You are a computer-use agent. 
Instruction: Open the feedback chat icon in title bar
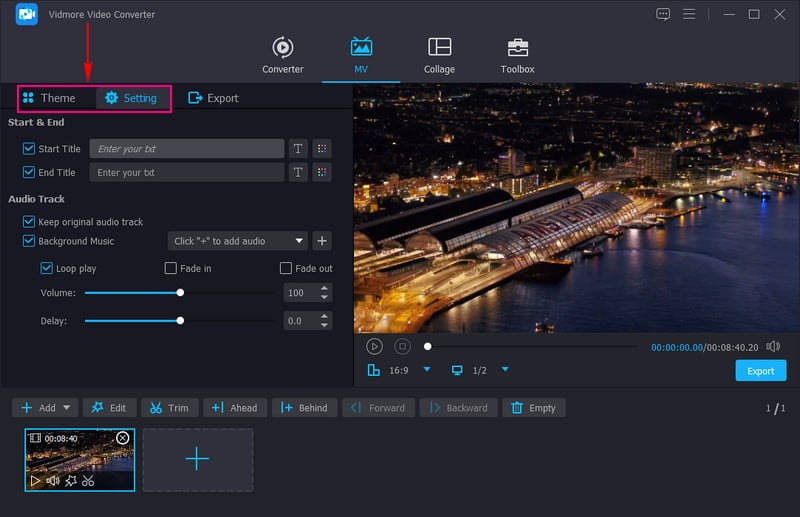coord(663,14)
